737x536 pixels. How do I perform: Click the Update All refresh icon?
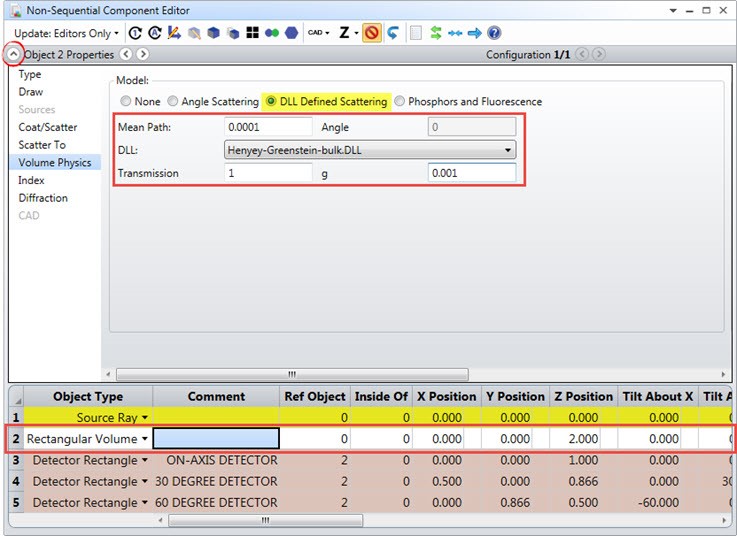(x=155, y=33)
